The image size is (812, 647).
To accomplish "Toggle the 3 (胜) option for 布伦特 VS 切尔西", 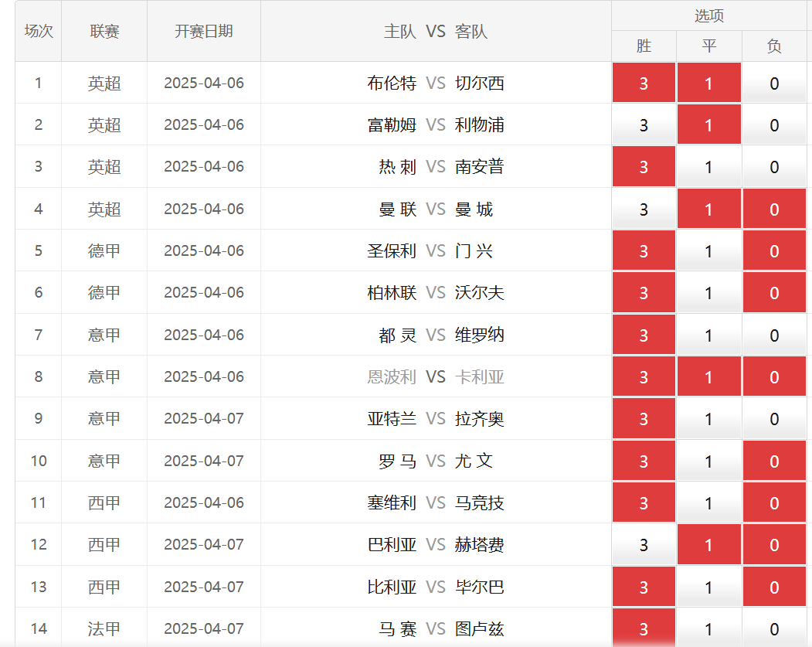I will pyautogui.click(x=644, y=83).
